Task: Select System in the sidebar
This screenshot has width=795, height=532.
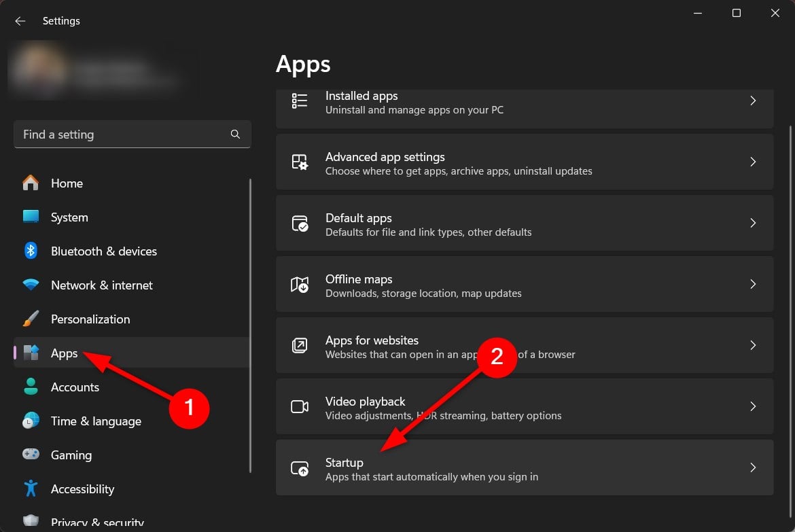Action: pos(131,217)
